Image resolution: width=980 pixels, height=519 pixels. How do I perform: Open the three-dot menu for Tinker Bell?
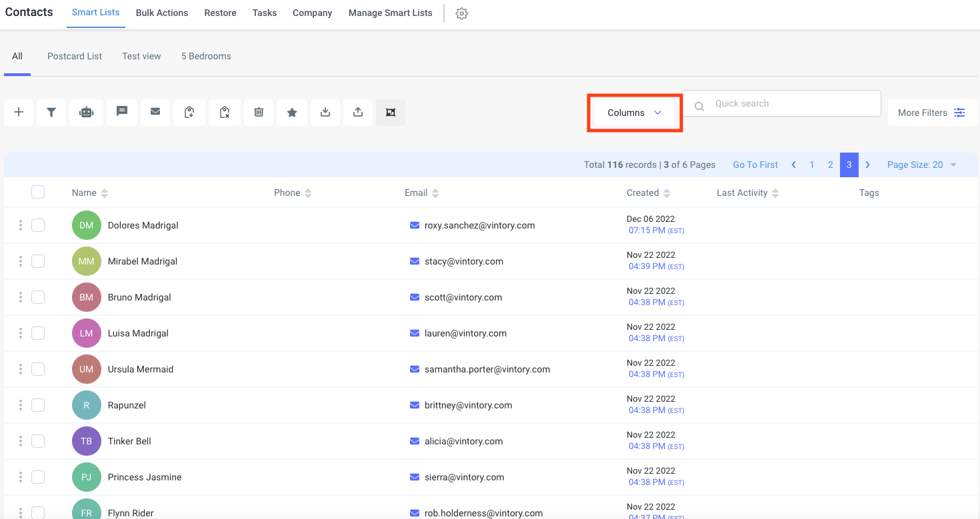[x=21, y=441]
